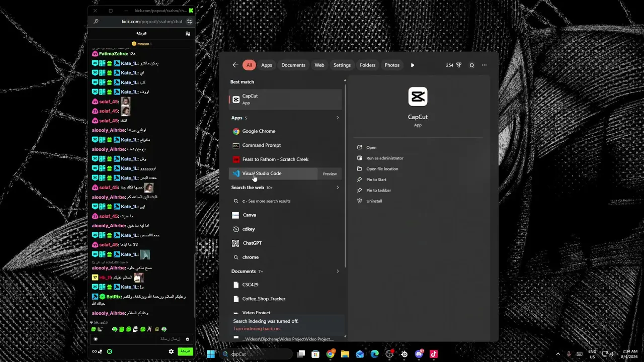Choose Run as administrator for CapCut
Image resolution: width=644 pixels, height=362 pixels.
click(x=385, y=158)
